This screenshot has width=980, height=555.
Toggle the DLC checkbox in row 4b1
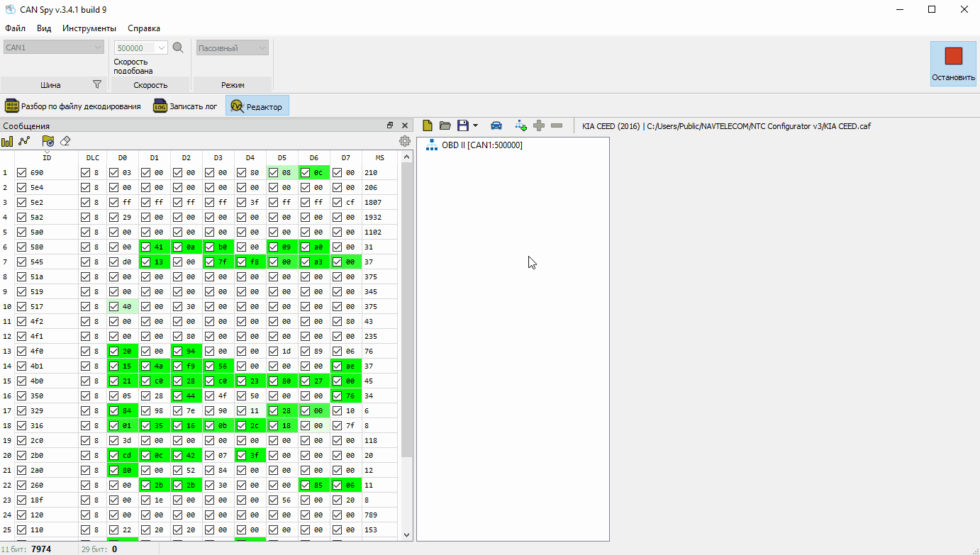click(86, 366)
